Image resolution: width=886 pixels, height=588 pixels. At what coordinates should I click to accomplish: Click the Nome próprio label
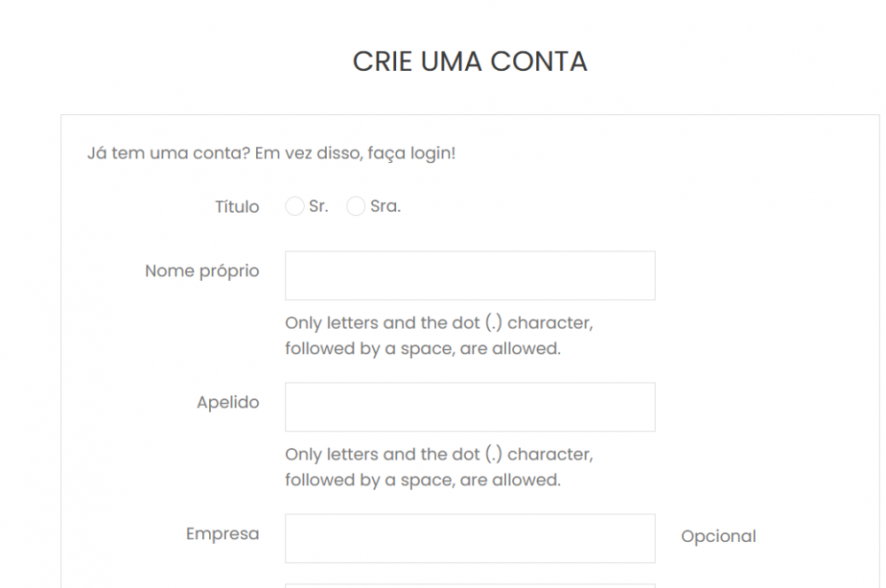[x=201, y=271]
